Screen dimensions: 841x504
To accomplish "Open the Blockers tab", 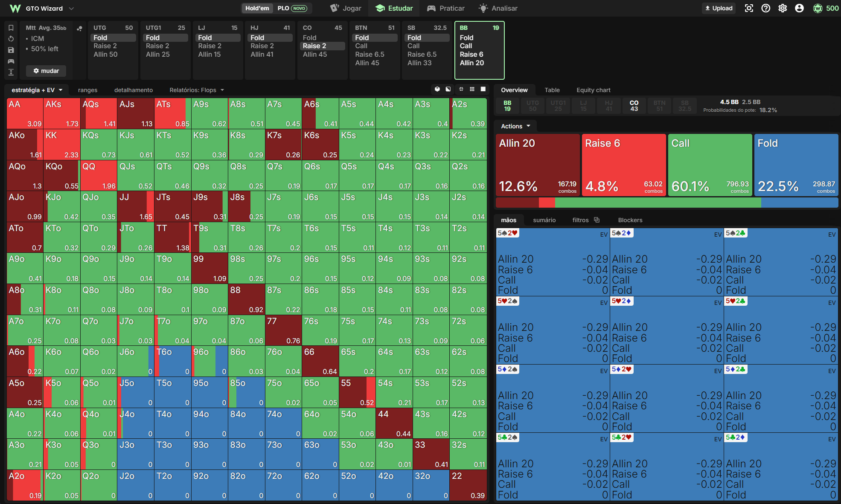I will 630,220.
